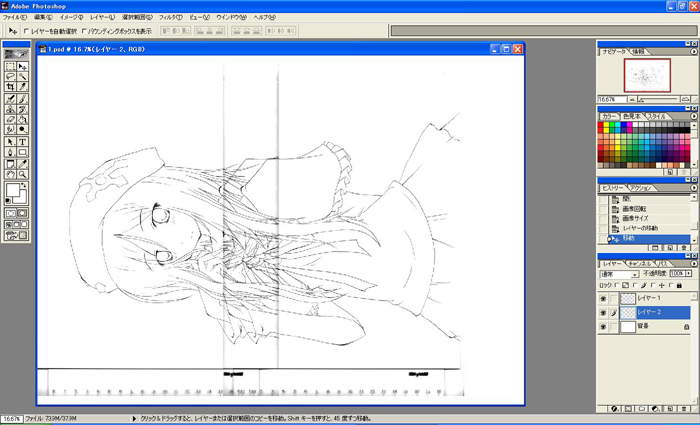Select the Pen tool
The width and height of the screenshot is (700, 425).
click(10, 152)
